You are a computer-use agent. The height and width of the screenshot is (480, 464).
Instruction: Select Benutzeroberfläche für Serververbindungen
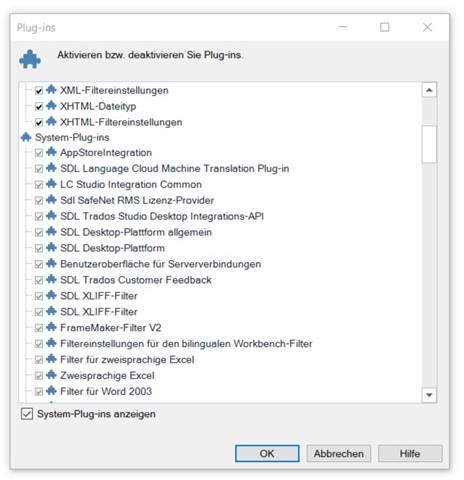(160, 264)
